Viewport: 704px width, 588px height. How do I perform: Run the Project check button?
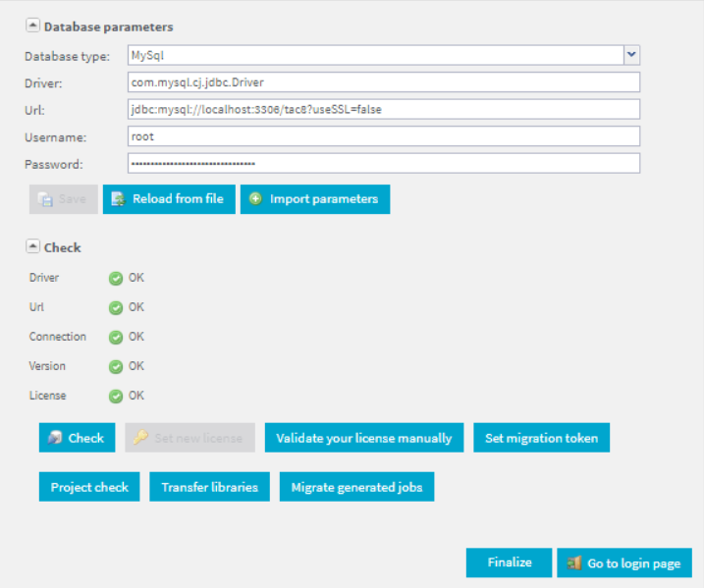(89, 487)
